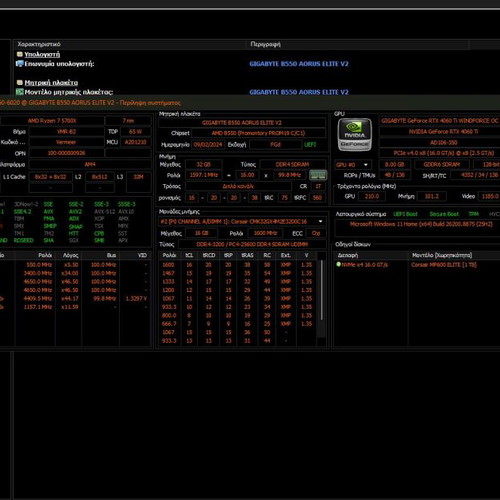
Task: Select the Μητρική πλακέτα tree entry
Action: point(51,83)
